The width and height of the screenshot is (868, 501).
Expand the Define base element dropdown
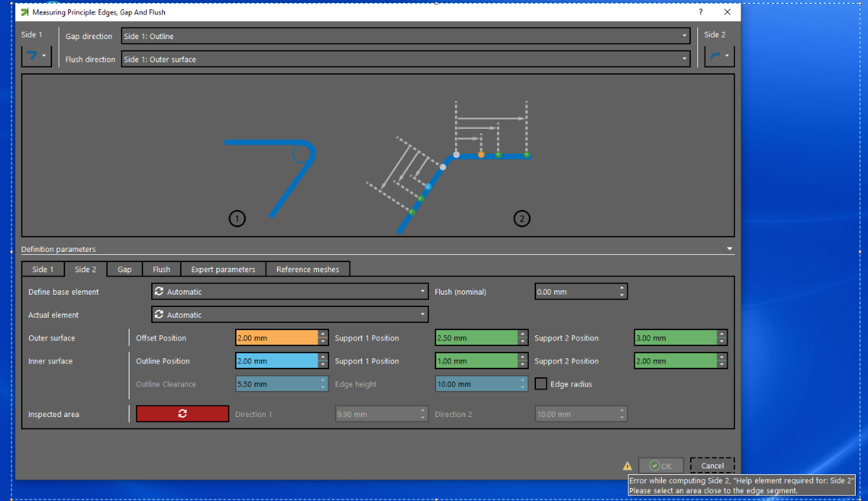click(289, 292)
